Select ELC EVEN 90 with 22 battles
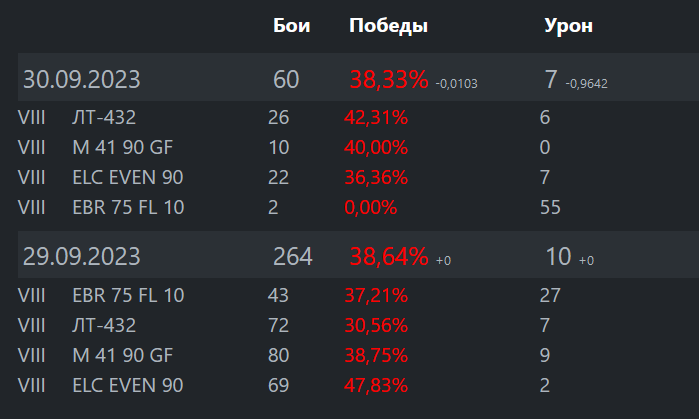The width and height of the screenshot is (699, 419). (358, 177)
